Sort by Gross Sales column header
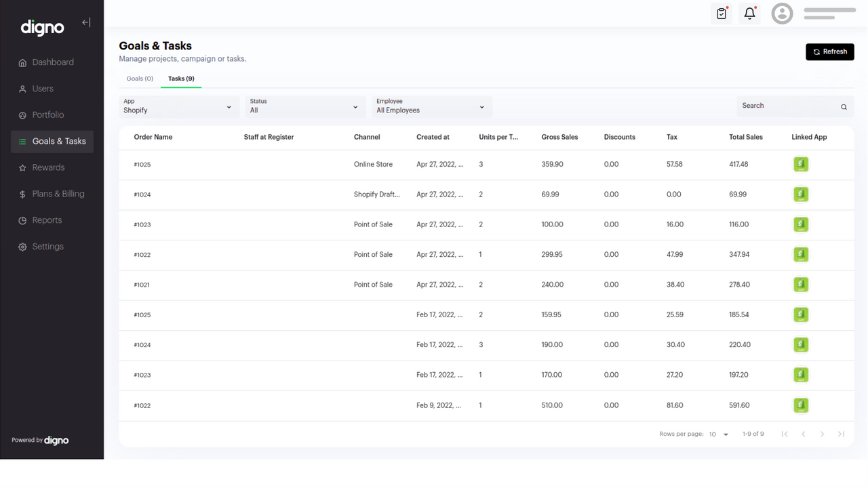 [559, 137]
